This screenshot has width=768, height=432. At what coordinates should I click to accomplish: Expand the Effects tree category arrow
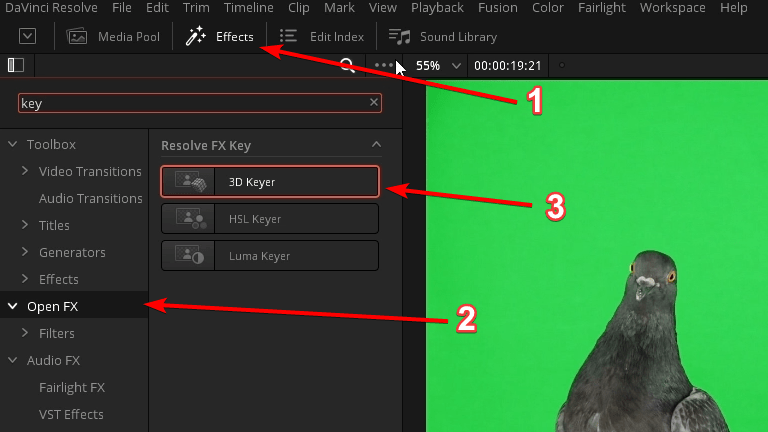(x=25, y=279)
